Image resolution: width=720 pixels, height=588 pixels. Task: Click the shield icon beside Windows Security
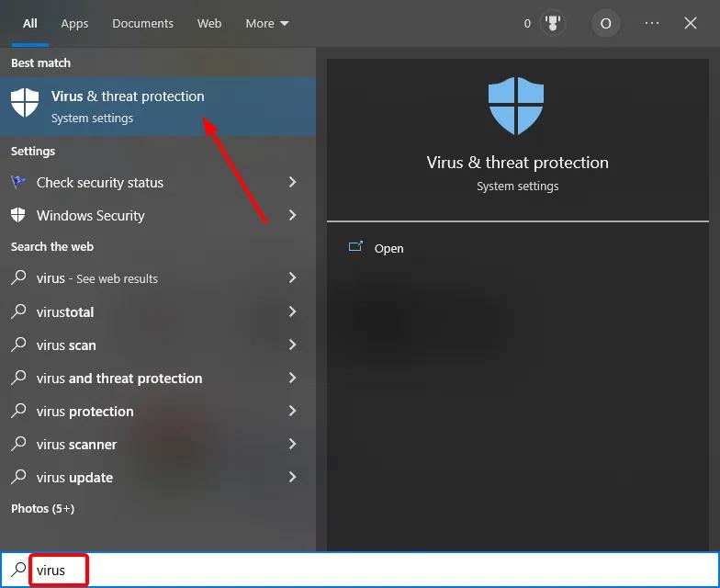point(18,215)
